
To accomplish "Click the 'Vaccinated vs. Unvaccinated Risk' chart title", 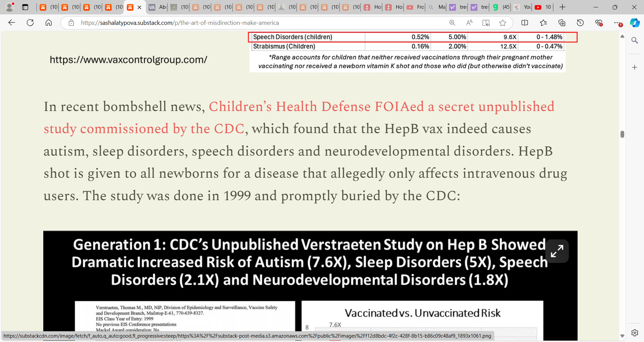I will pyautogui.click(x=423, y=313).
